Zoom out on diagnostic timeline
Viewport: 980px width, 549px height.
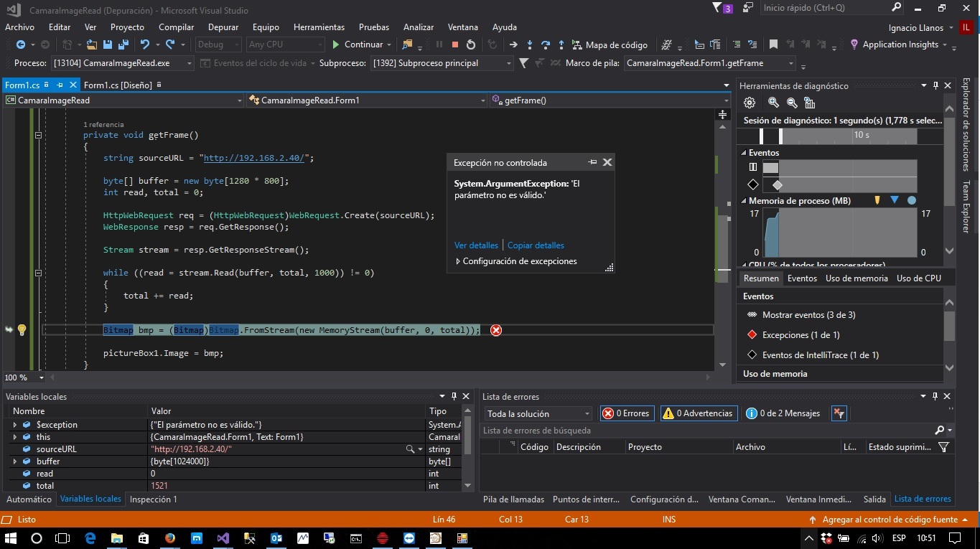791,103
